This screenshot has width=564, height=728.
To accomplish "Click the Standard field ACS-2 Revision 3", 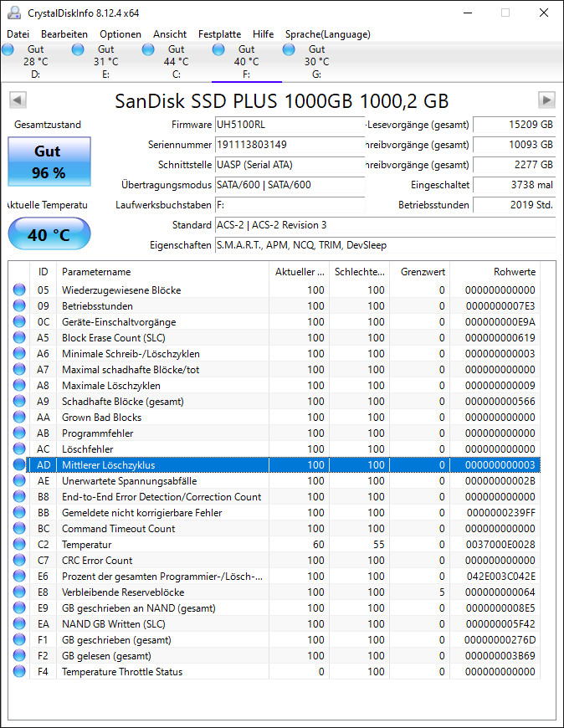I will (385, 225).
